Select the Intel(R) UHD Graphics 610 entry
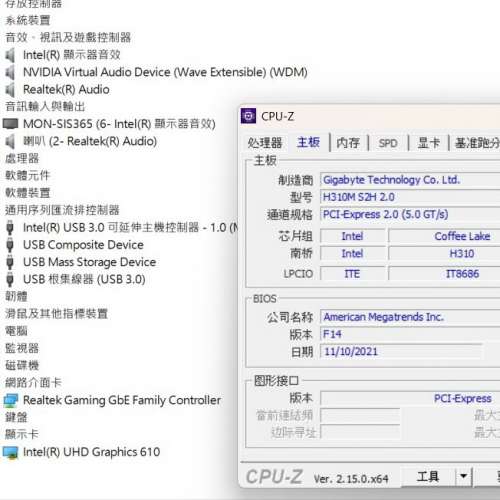500x500 pixels. click(x=92, y=452)
